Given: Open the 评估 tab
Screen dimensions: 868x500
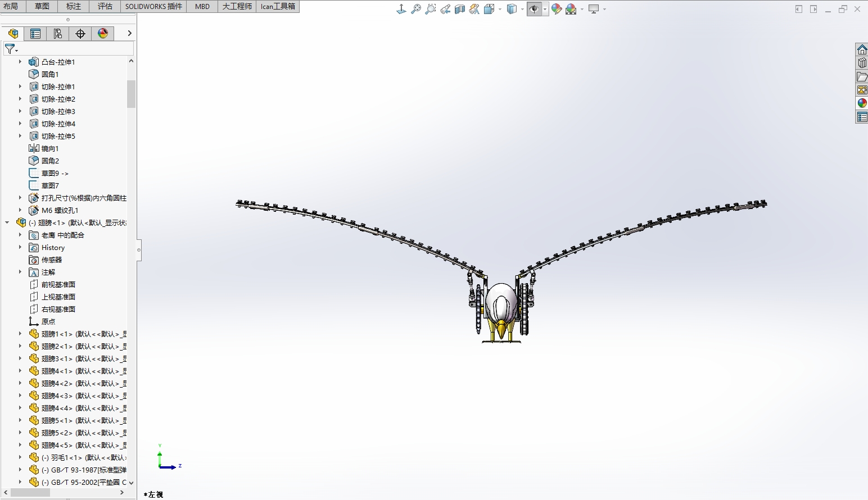Looking at the screenshot, I should (105, 6).
